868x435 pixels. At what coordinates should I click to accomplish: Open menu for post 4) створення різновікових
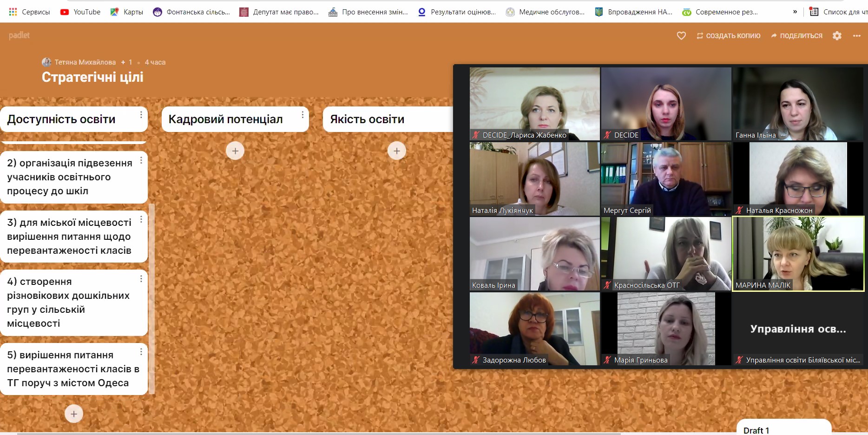click(x=141, y=279)
